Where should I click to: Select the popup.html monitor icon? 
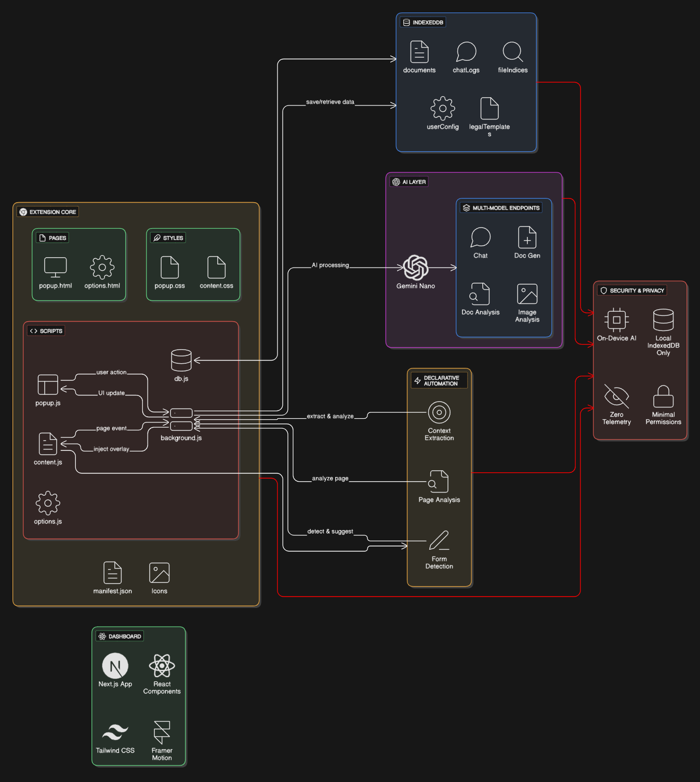pyautogui.click(x=56, y=268)
